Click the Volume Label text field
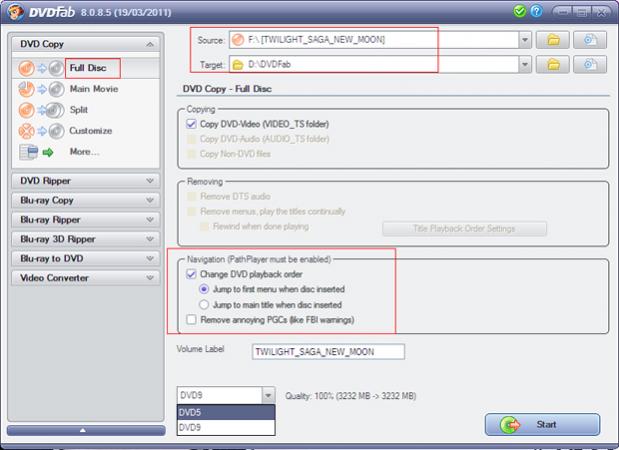Viewport: 619px width, 450px height. point(328,352)
